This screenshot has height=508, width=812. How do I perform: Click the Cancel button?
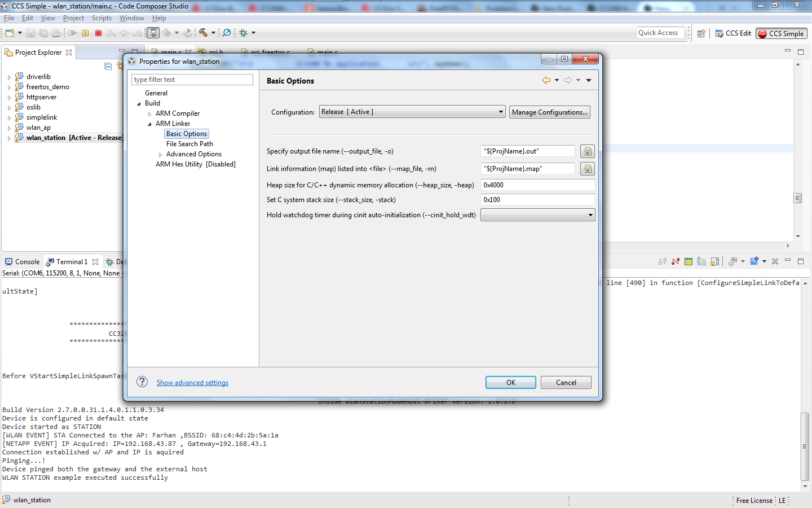tap(566, 382)
